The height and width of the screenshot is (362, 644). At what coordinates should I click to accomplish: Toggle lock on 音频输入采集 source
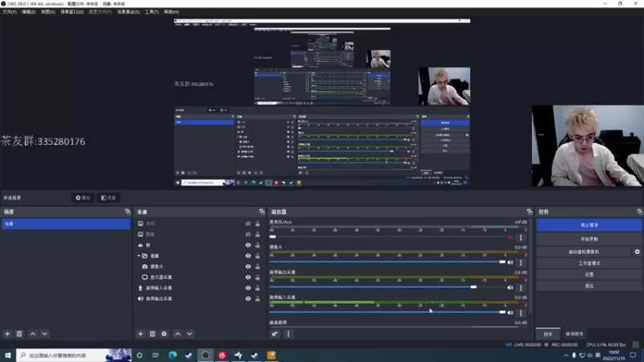(258, 288)
